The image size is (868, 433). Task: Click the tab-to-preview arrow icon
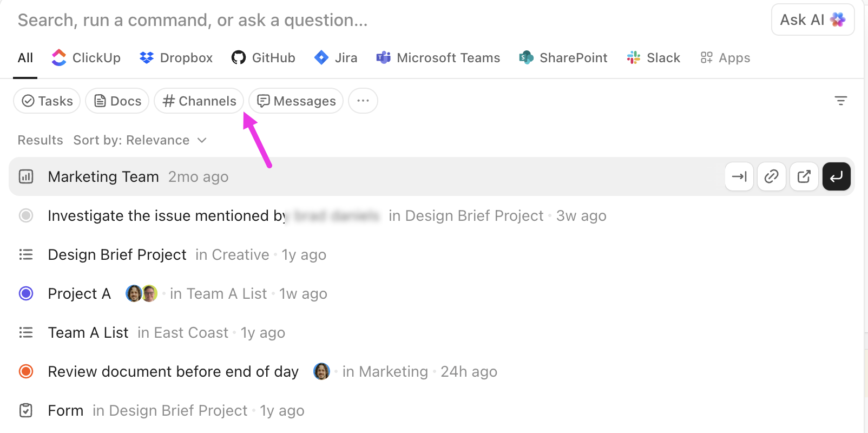[x=739, y=176]
